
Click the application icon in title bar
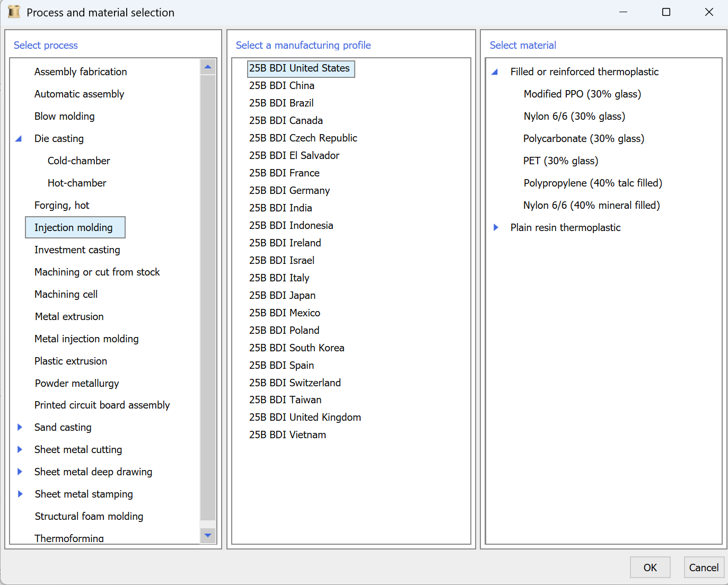(x=14, y=12)
